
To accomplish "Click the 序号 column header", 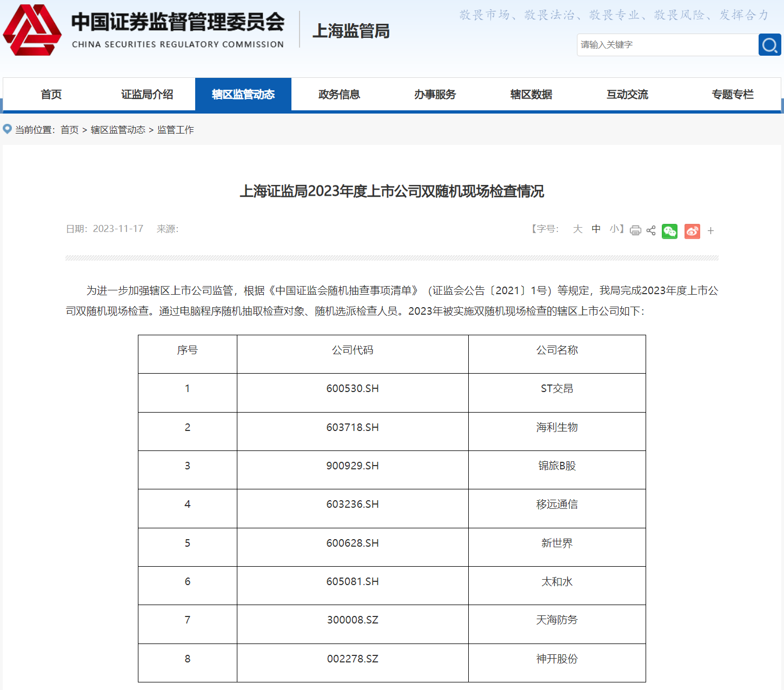I will (x=188, y=350).
